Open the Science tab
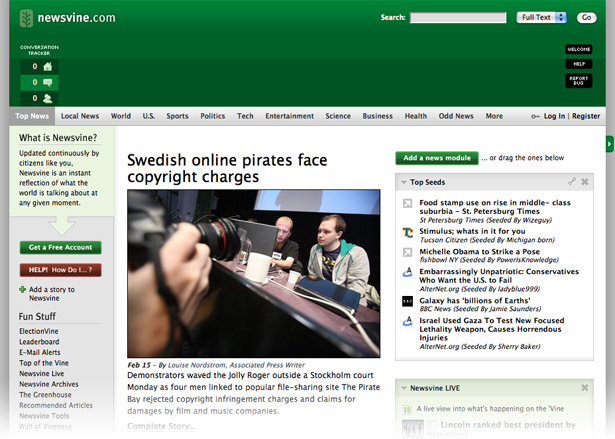The width and height of the screenshot is (615, 439). point(338,116)
